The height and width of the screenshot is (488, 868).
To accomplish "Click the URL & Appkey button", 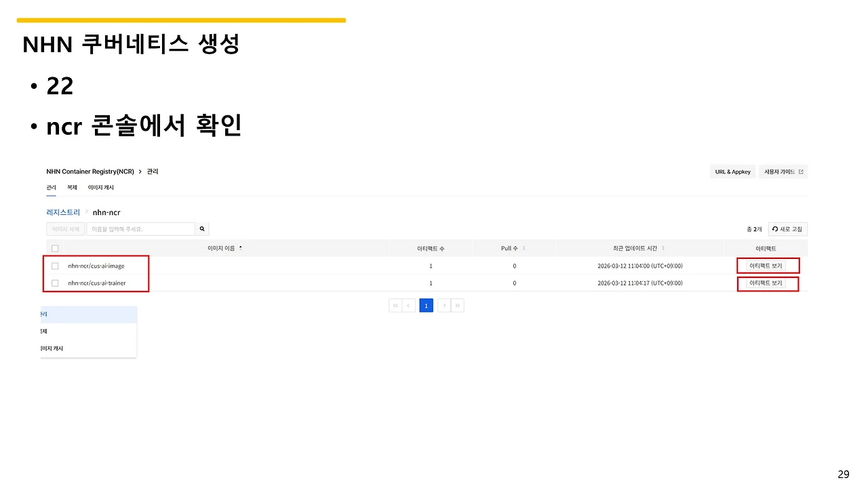I will [732, 171].
